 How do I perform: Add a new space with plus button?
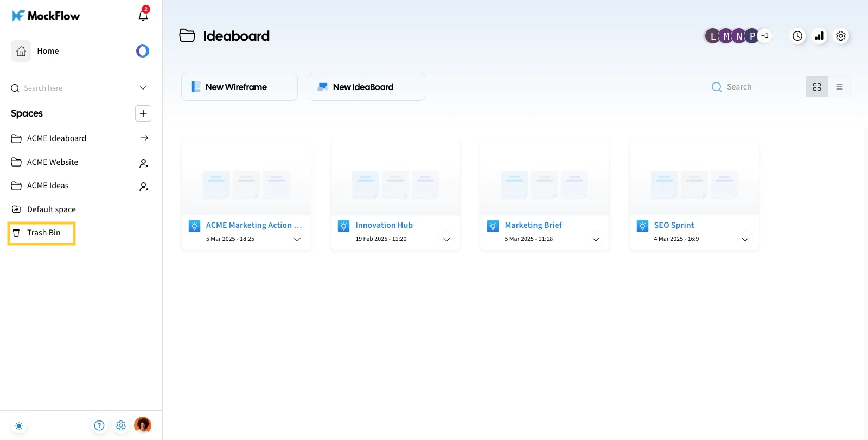coord(143,113)
